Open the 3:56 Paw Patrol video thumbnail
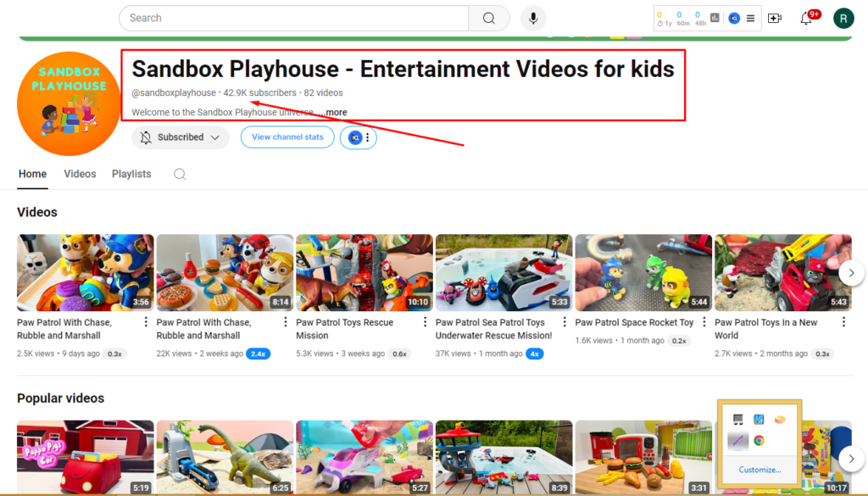This screenshot has height=496, width=868. (x=86, y=272)
